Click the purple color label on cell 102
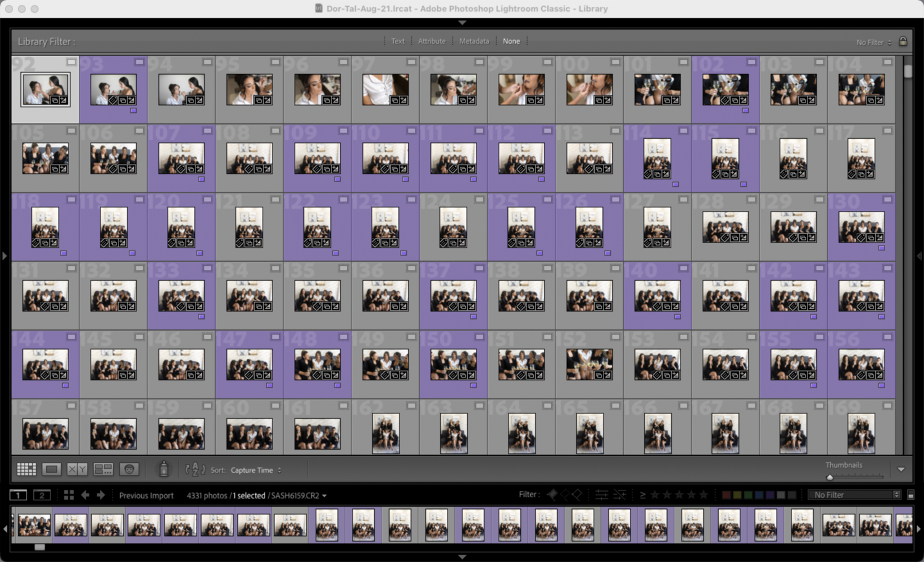This screenshot has width=924, height=562. click(746, 111)
